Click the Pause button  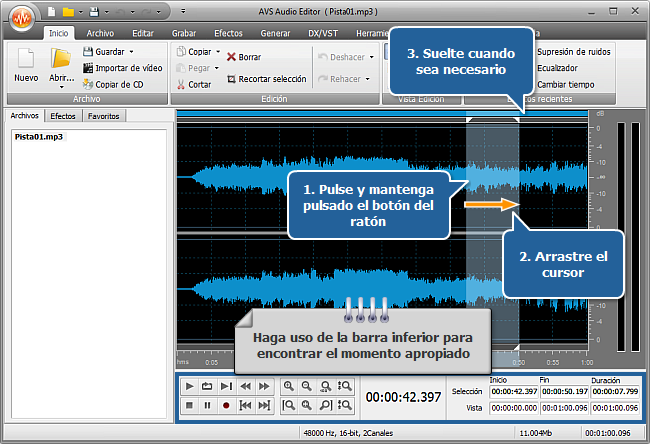pos(208,406)
